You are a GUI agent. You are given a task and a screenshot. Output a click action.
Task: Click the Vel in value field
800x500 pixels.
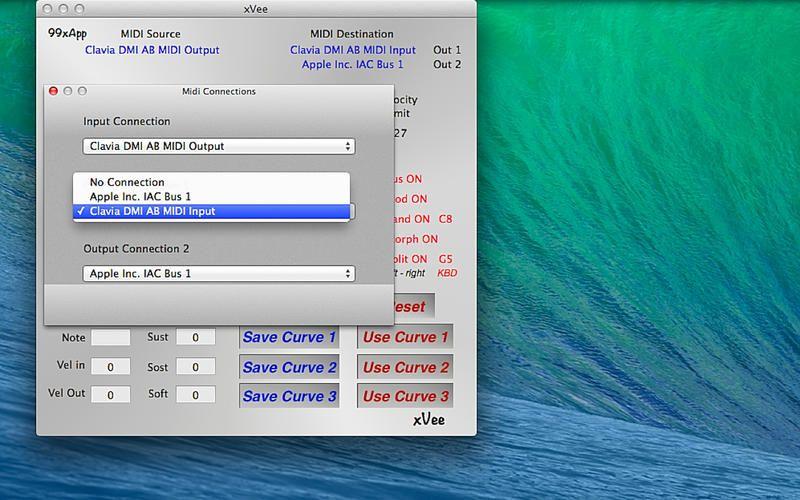pos(110,367)
